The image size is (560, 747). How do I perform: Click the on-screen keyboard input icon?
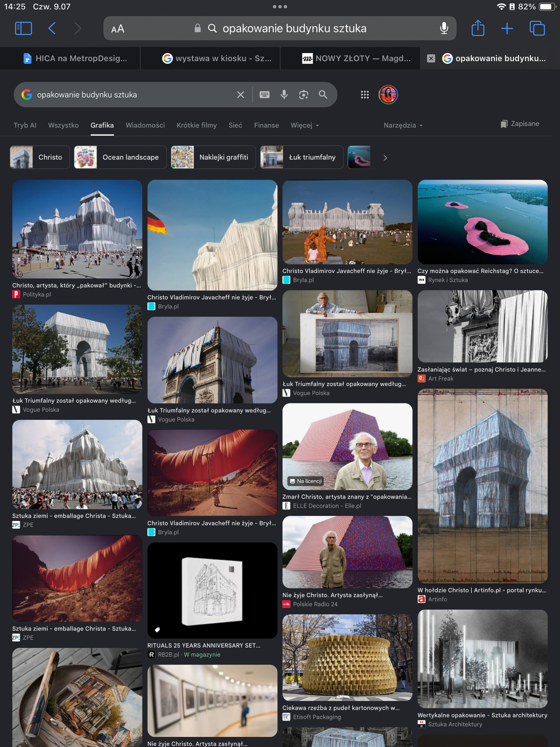(264, 95)
